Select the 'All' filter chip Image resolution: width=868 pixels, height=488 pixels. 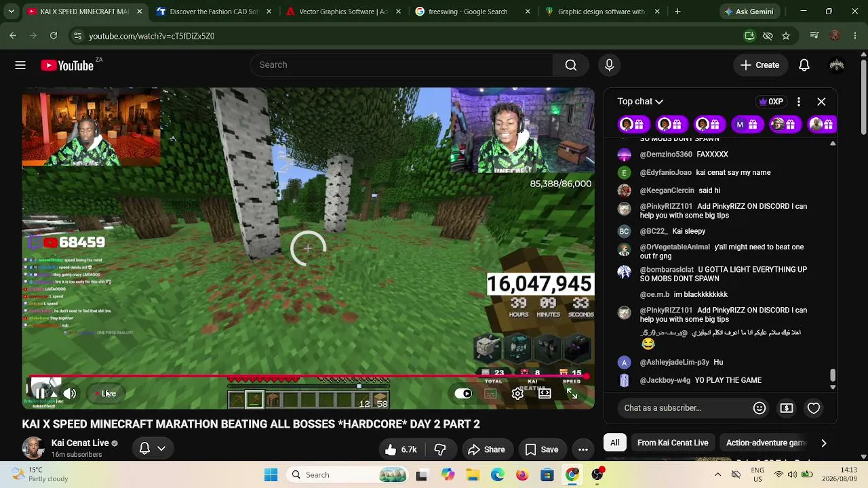pyautogui.click(x=614, y=443)
